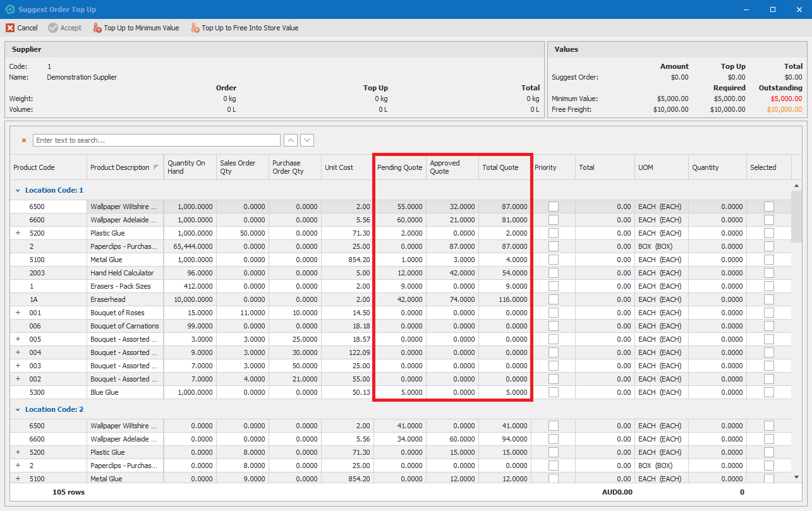Click the sort icon in Product Description header
The width and height of the screenshot is (812, 511).
(155, 167)
